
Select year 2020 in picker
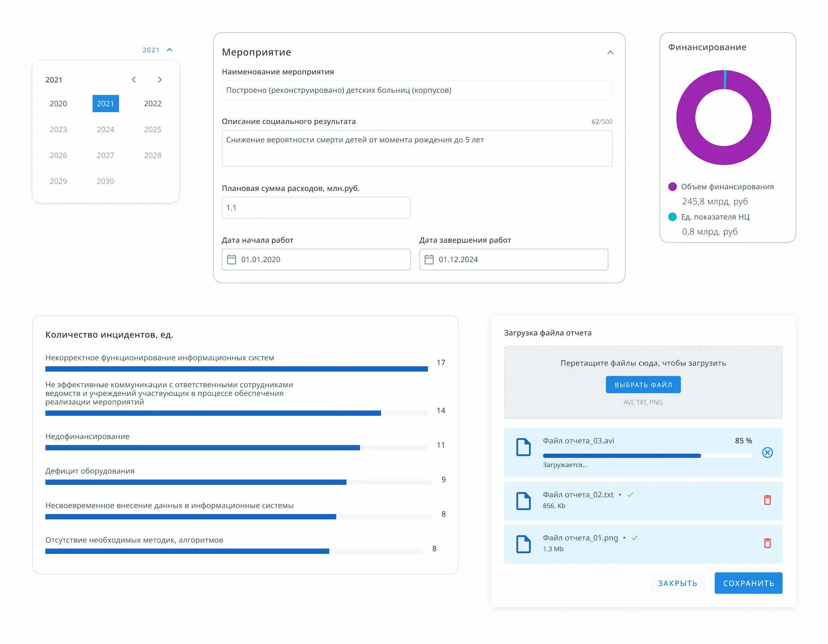click(x=58, y=103)
